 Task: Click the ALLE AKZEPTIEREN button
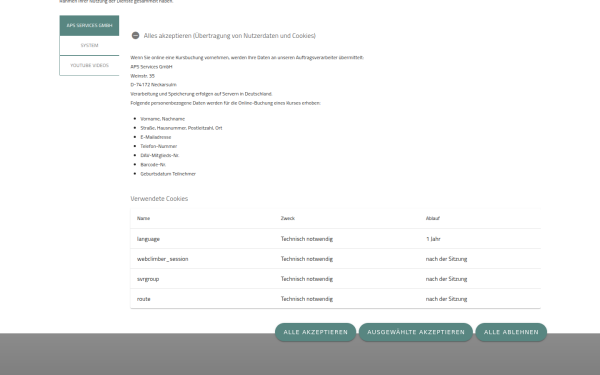(x=315, y=332)
